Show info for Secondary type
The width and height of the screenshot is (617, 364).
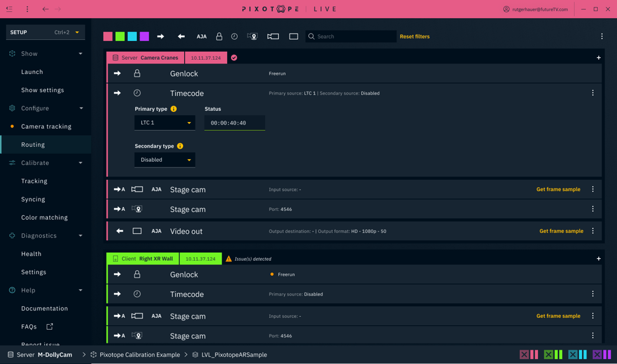point(180,146)
